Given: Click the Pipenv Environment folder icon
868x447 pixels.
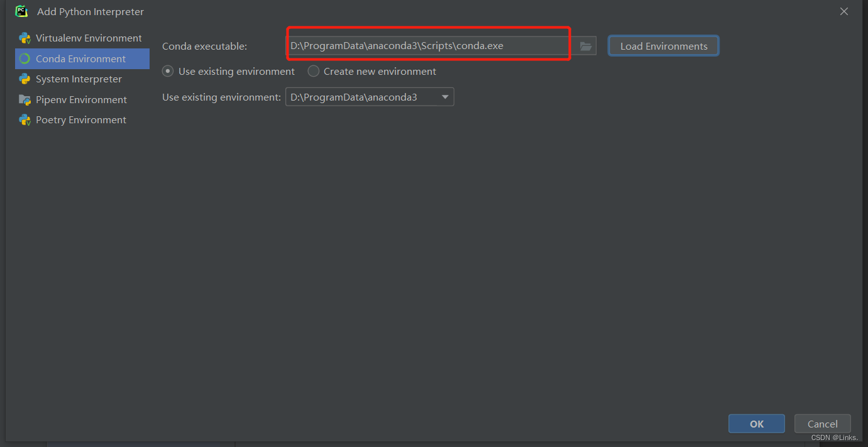Looking at the screenshot, I should (x=25, y=99).
